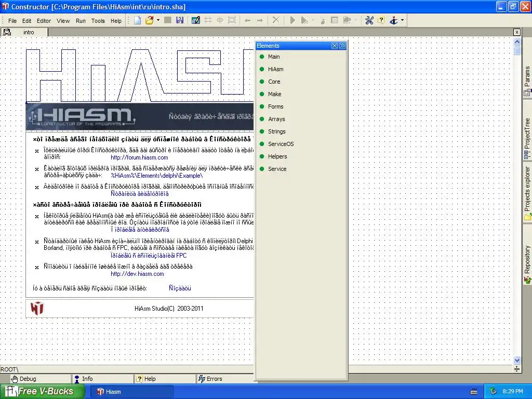Image resolution: width=532 pixels, height=399 pixels.
Task: Click the center crosshair toolbar icon
Action: (220, 20)
